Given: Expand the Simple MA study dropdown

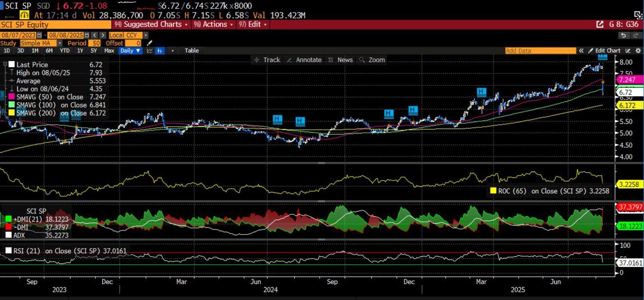Looking at the screenshot, I should 59,43.
